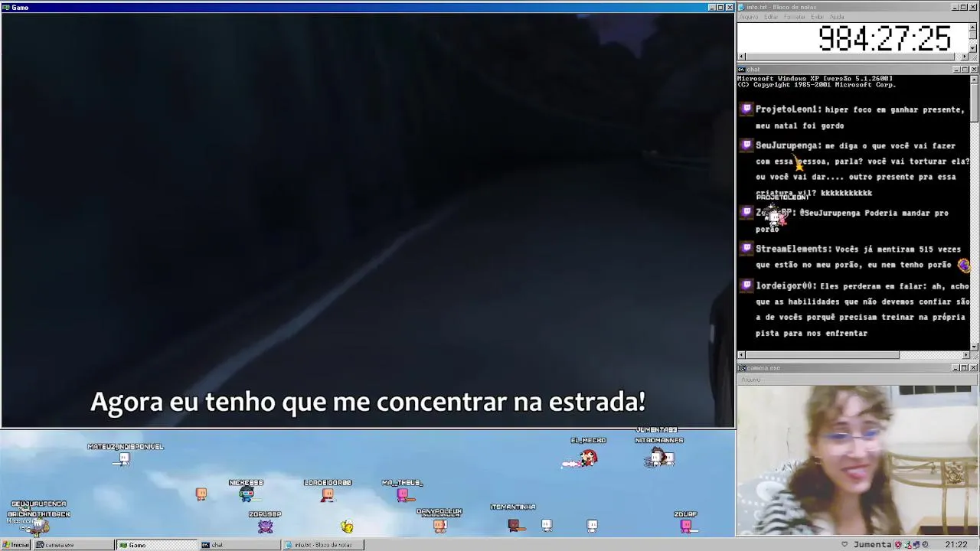Click ProjetoLeon1 username in chat
The image size is (980, 551).
point(788,109)
